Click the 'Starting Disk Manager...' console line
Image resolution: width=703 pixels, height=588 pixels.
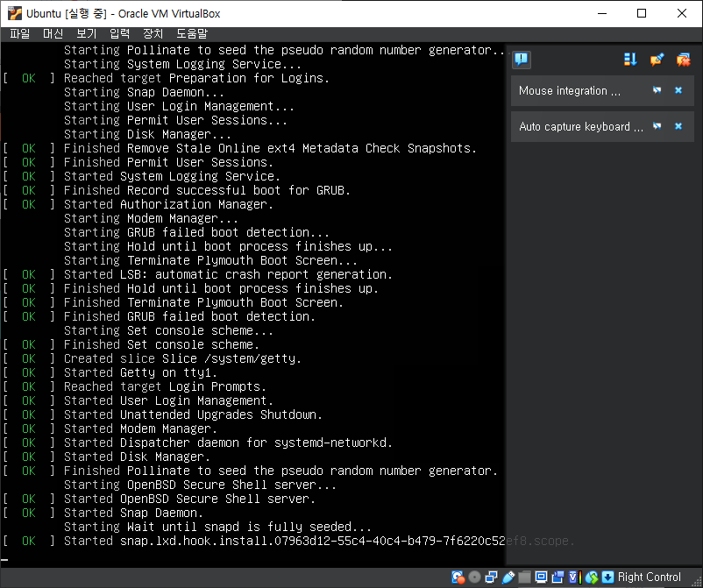(147, 134)
